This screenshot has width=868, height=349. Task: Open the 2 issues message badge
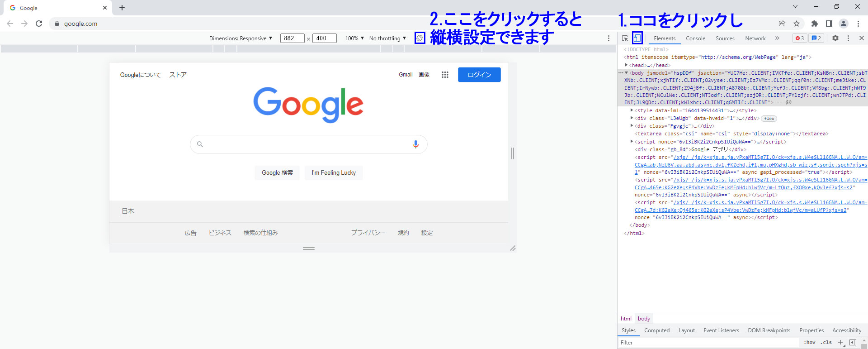816,38
